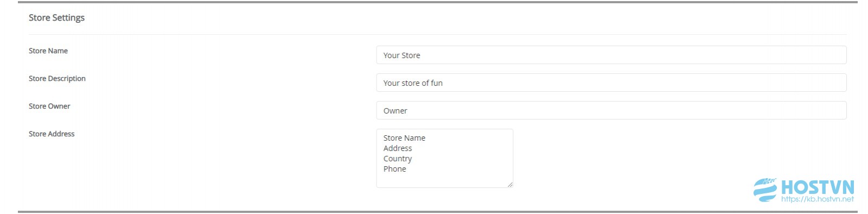Click the HOSTVN wordmark text
Image resolution: width=868 pixels, height=214 pixels.
[818, 188]
